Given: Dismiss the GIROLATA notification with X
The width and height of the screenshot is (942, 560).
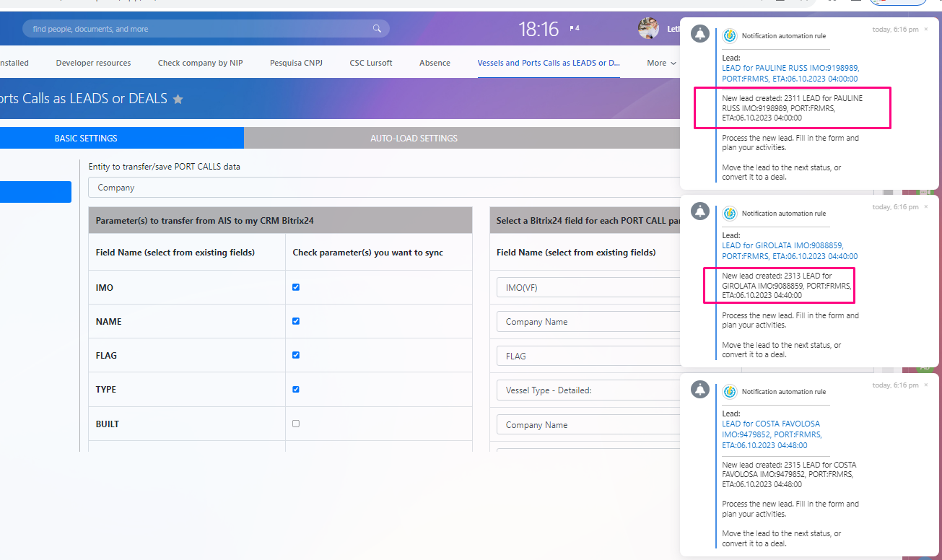Looking at the screenshot, I should (x=926, y=206).
